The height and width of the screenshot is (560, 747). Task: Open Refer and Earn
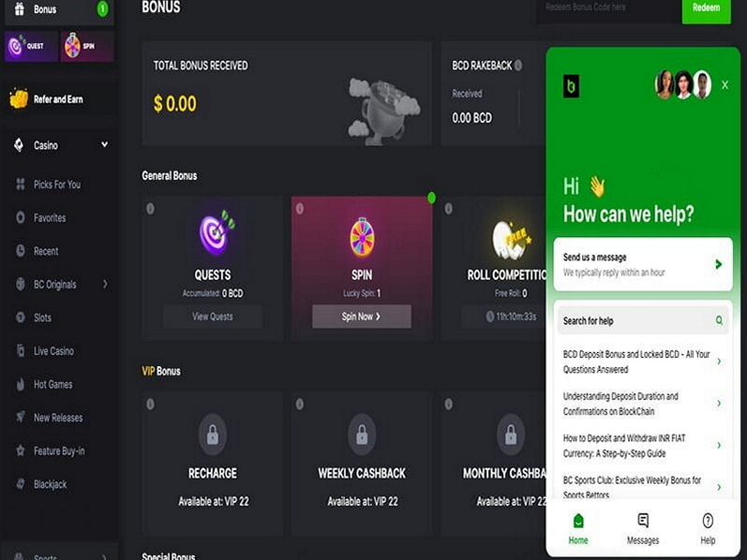click(x=59, y=99)
